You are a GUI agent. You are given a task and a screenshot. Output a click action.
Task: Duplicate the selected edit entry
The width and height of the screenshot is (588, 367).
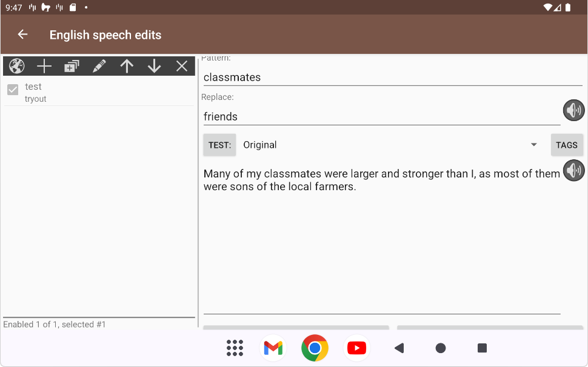pyautogui.click(x=72, y=66)
